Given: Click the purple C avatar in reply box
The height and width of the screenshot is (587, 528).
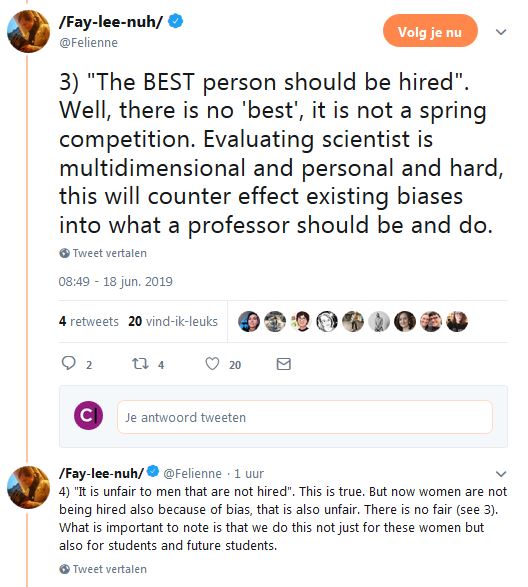Looking at the screenshot, I should pyautogui.click(x=88, y=415).
